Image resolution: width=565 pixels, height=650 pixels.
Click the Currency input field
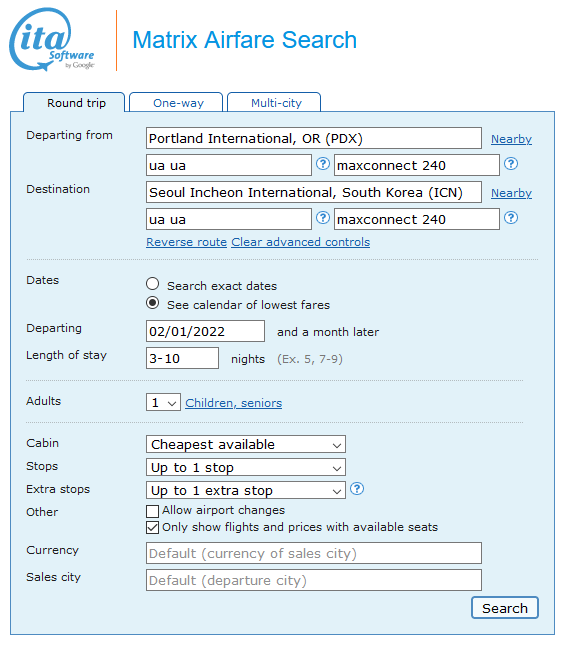(314, 553)
